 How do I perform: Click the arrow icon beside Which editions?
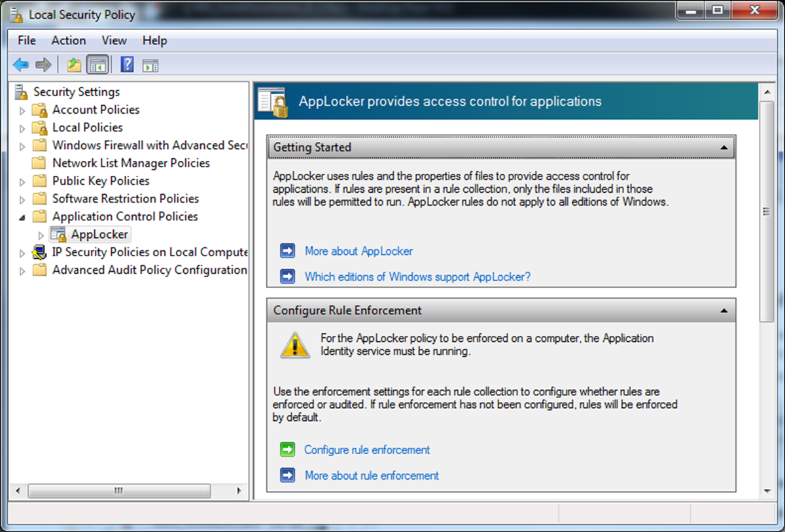(287, 276)
